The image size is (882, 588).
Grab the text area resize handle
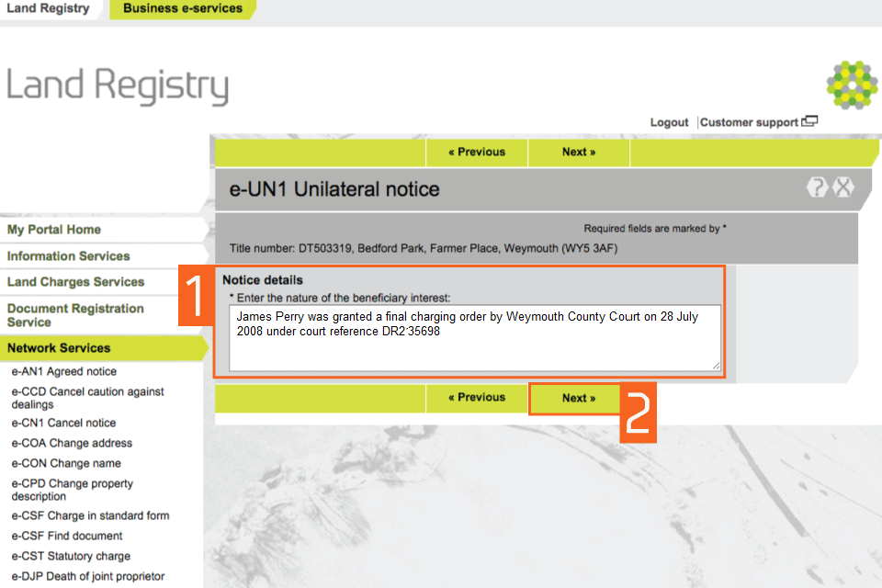pyautogui.click(x=716, y=366)
